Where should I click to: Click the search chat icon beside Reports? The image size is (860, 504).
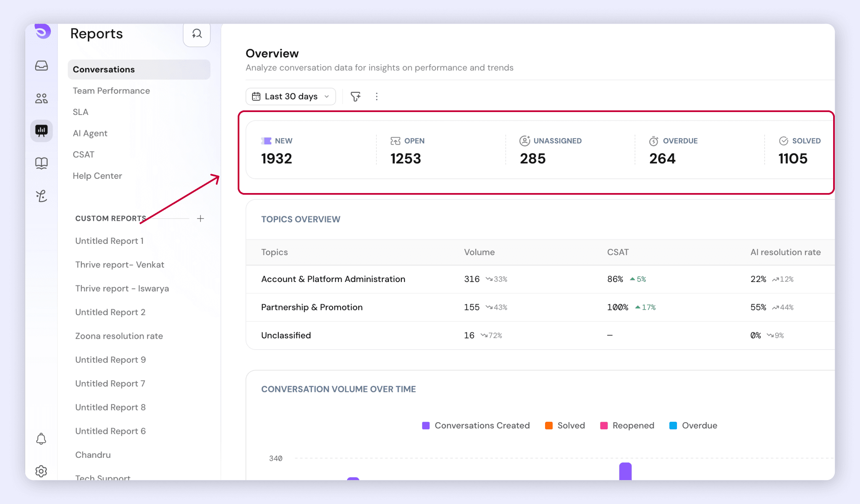pyautogui.click(x=197, y=34)
